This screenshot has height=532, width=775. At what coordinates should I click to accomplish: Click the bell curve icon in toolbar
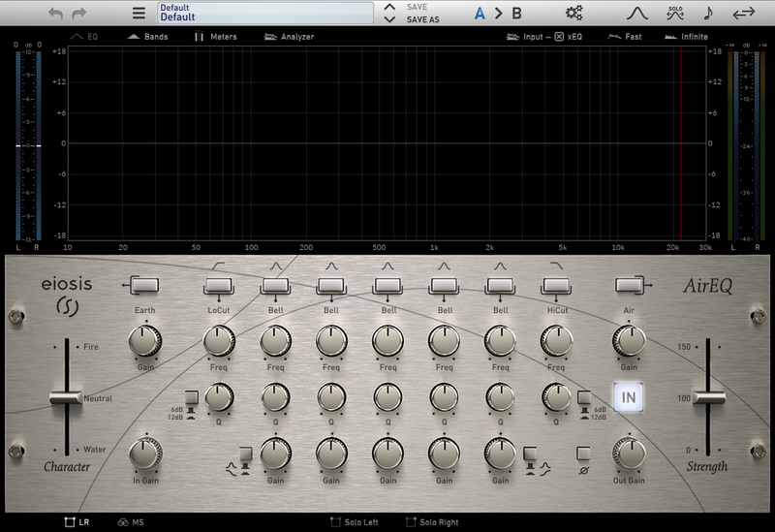coord(637,14)
